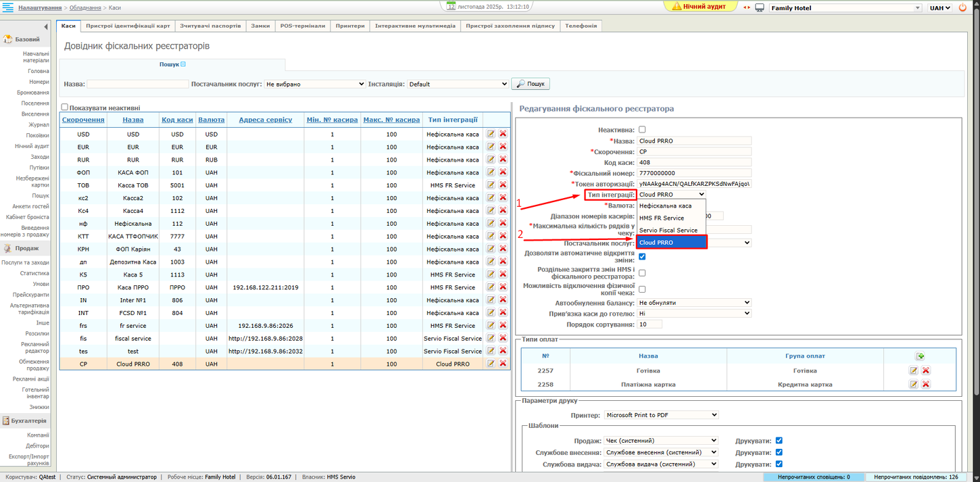Enable Показувати неактивні checkbox
980x482 pixels.
point(65,107)
